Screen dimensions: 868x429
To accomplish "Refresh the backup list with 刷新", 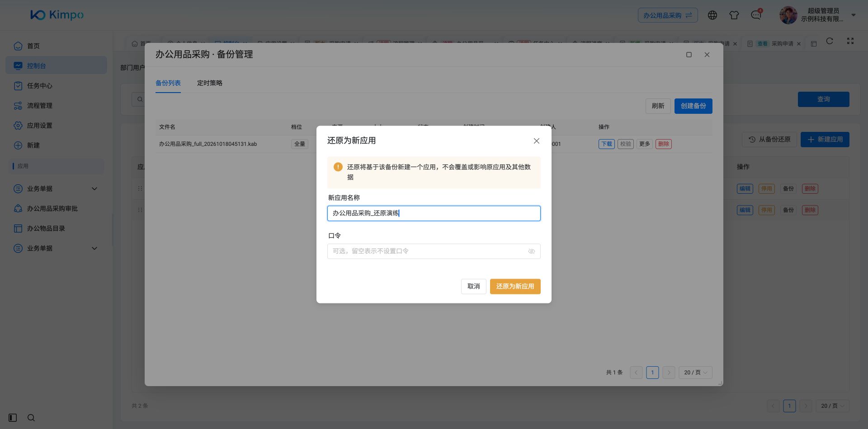I will tap(658, 106).
